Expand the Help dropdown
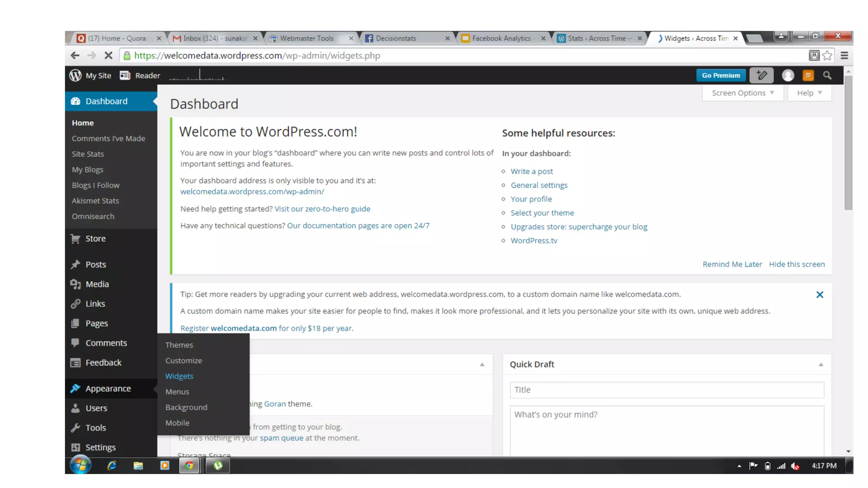 click(809, 93)
